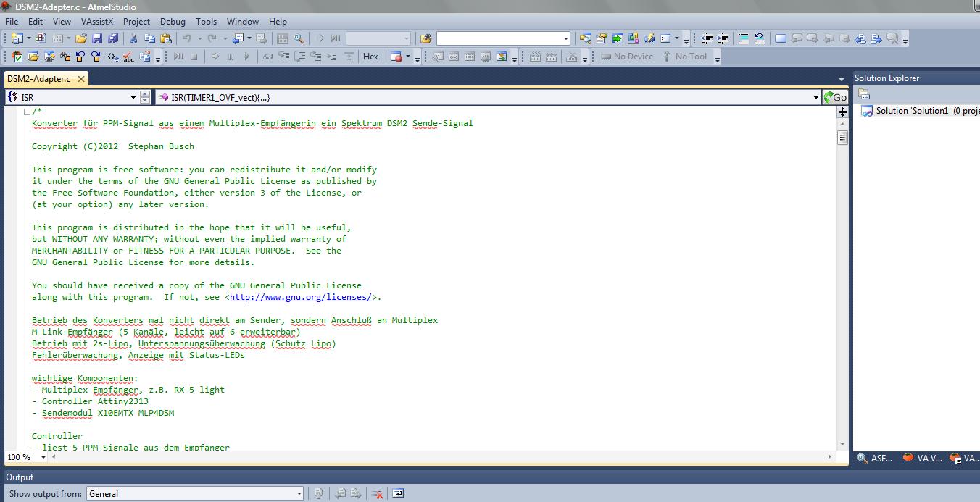
Task: Toggle a bookmark with the bookmark icon
Action: coord(781,38)
